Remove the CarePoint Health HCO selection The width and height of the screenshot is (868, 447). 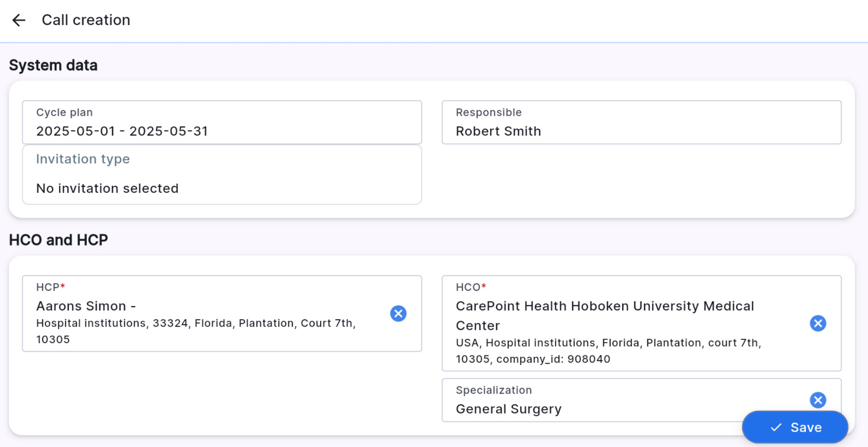click(818, 323)
